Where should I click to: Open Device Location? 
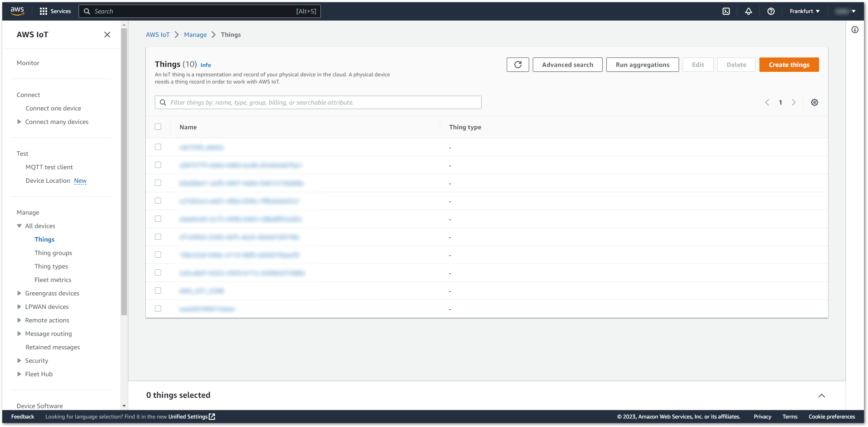pos(48,180)
